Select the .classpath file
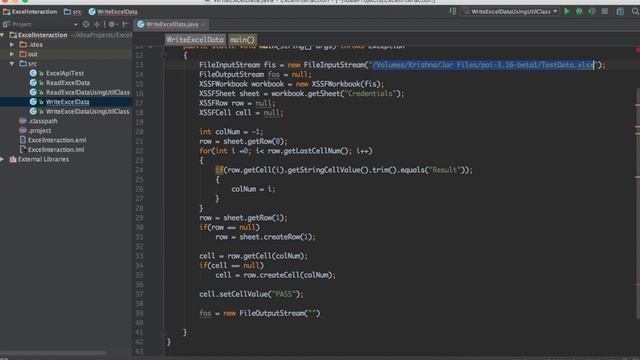This screenshot has height=360, width=640. 43,121
